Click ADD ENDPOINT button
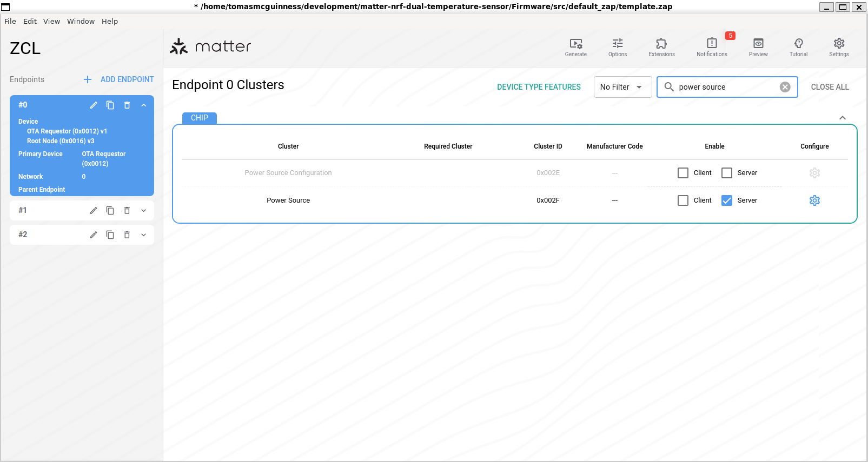868x462 pixels. click(119, 79)
